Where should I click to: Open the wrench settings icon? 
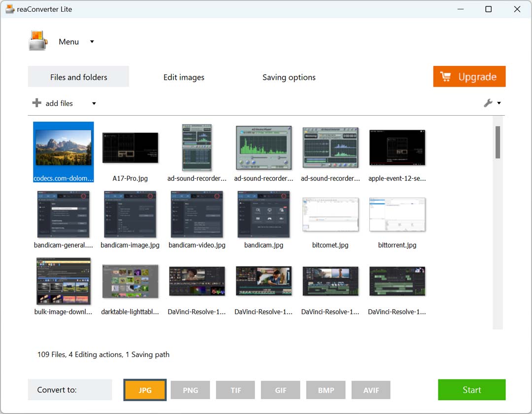click(x=488, y=103)
